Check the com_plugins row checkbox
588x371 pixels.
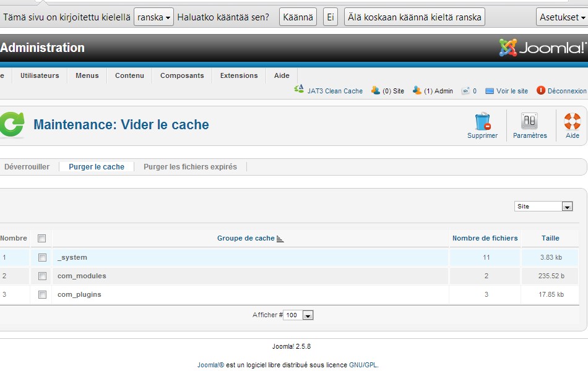click(x=42, y=294)
